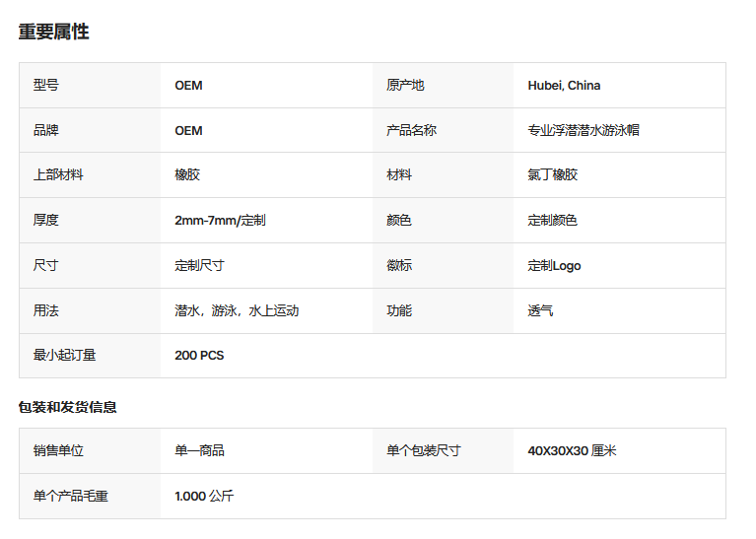Click the OEM value beside 品牌

[x=188, y=131]
